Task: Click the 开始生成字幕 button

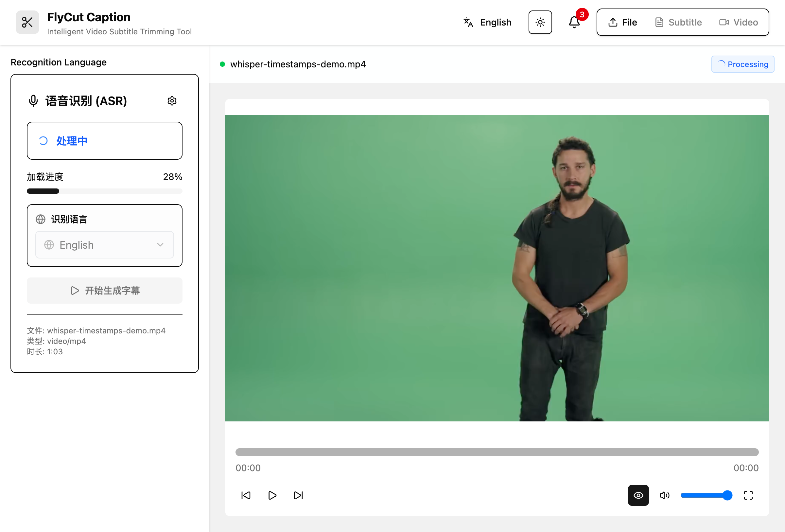Action: [104, 291]
